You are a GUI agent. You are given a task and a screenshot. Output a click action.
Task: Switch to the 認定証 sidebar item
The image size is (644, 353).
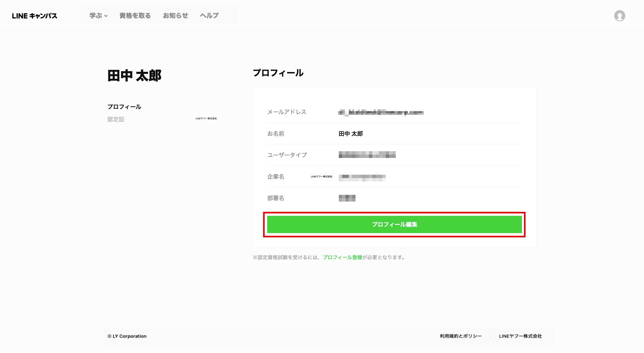[x=116, y=119]
